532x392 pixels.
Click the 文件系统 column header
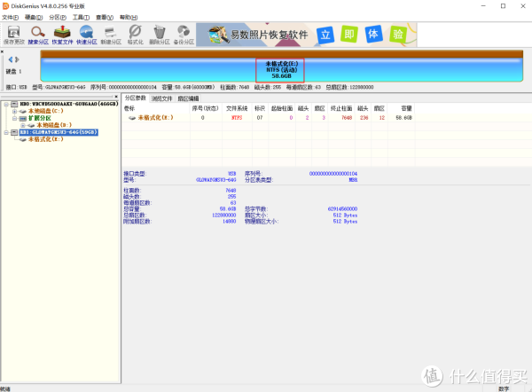point(237,108)
